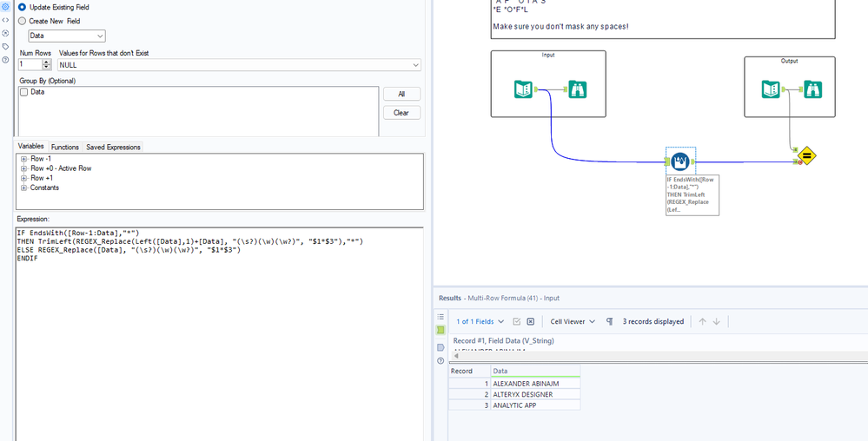Show the green Data view icon in Results

pos(441,330)
